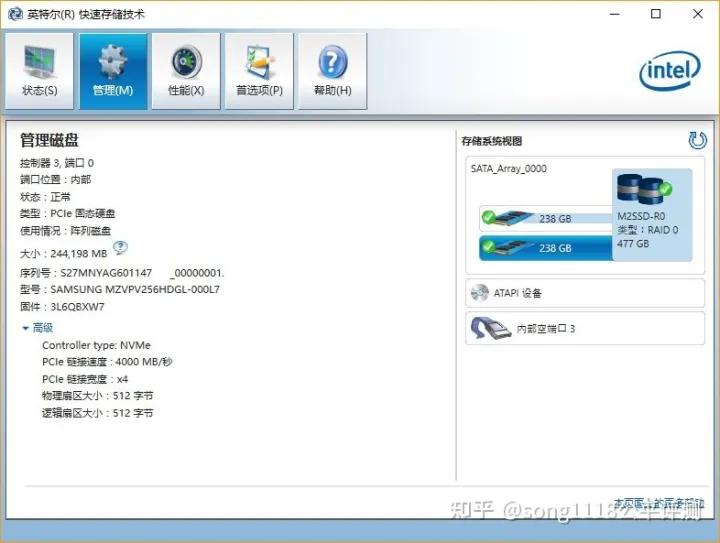Select the first 238 GB disk

[x=546, y=218]
